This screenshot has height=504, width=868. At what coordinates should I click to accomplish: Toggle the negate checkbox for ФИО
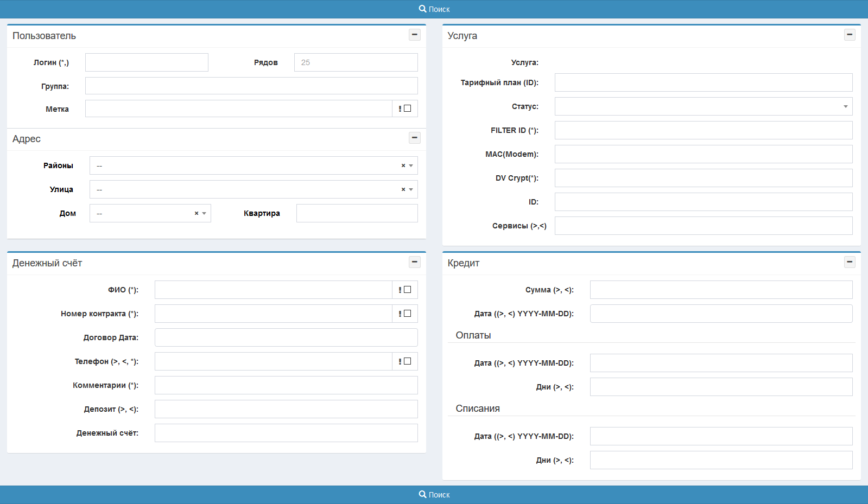click(x=408, y=290)
